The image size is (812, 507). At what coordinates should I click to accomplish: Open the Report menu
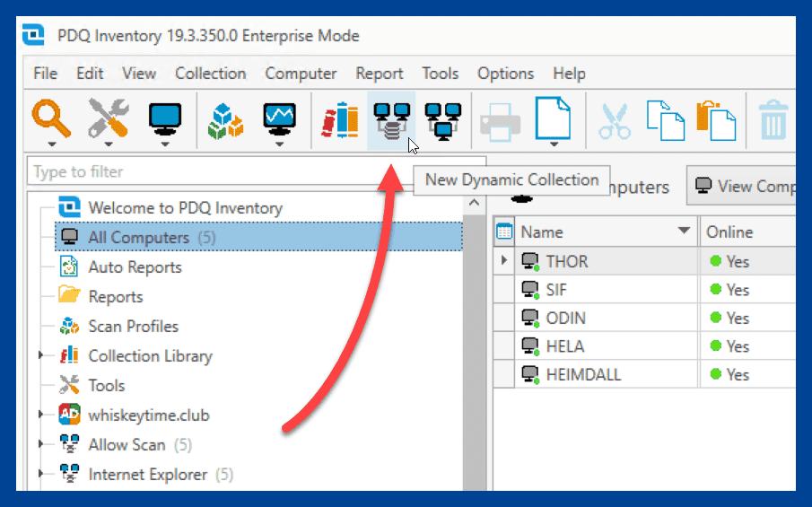coord(379,74)
